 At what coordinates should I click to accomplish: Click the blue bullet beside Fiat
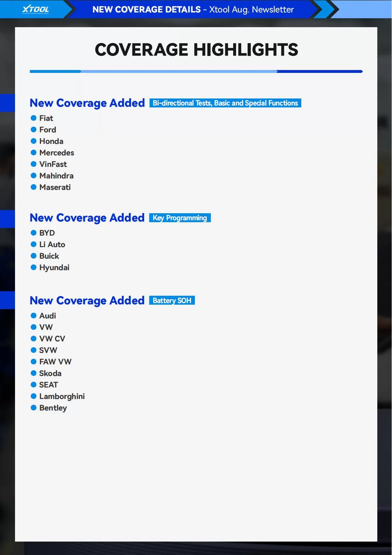(x=34, y=118)
